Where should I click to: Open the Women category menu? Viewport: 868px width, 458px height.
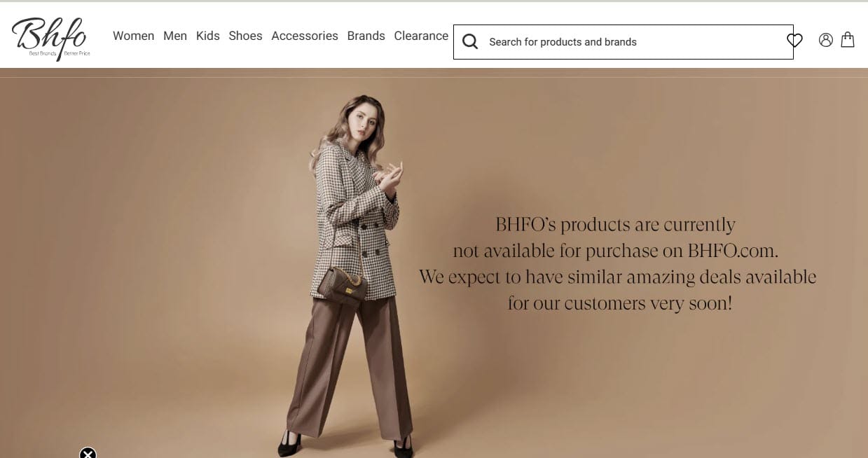click(x=133, y=36)
